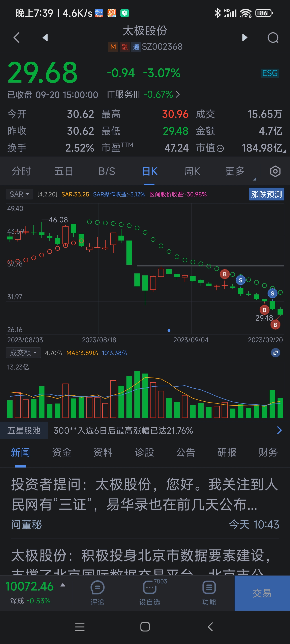Open the 成交额 indicator dropdown
The height and width of the screenshot is (644, 290).
(23, 353)
